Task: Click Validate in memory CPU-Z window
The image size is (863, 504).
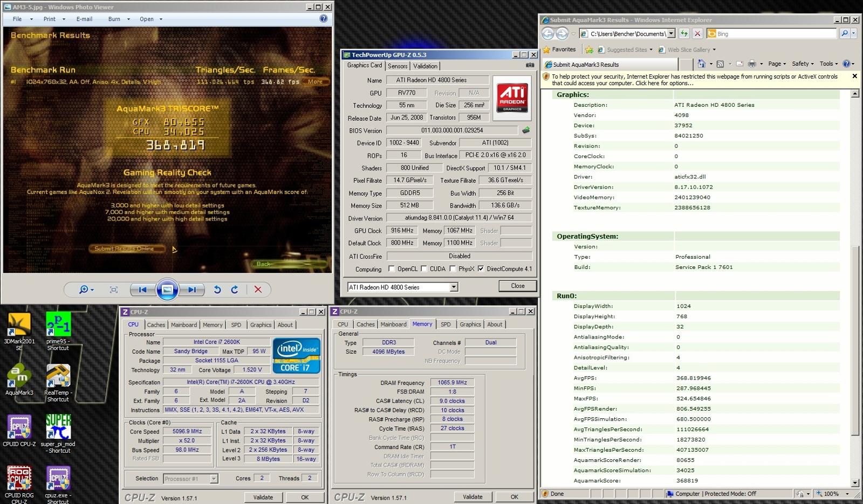Action: (x=472, y=497)
